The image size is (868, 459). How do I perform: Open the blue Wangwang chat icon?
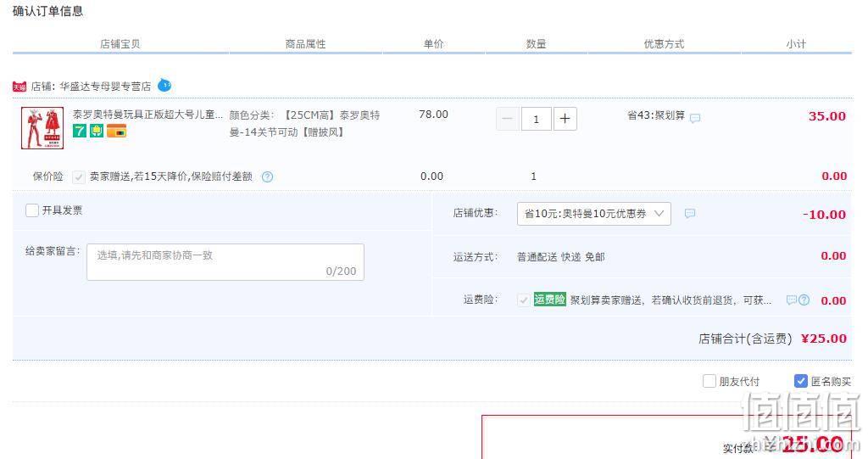pos(164,86)
